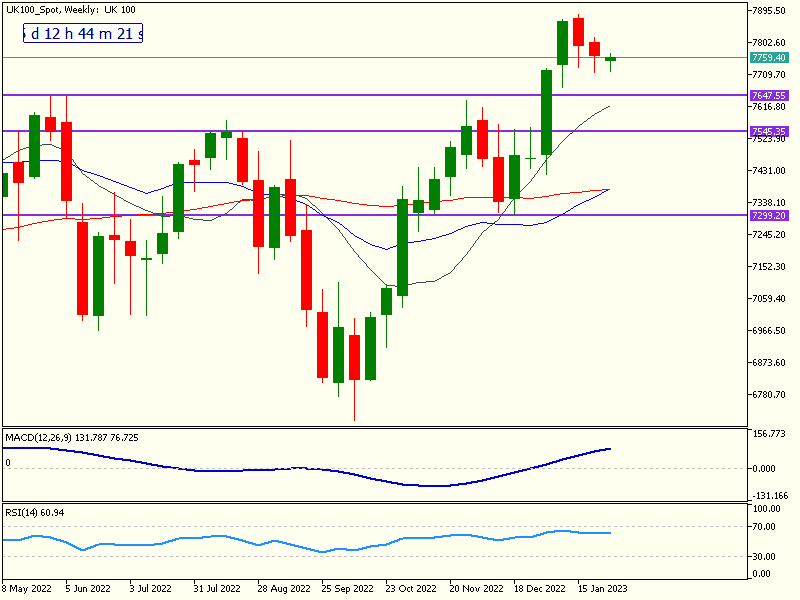
Task: Click the 25 Sep 2022 date marker
Action: [348, 590]
